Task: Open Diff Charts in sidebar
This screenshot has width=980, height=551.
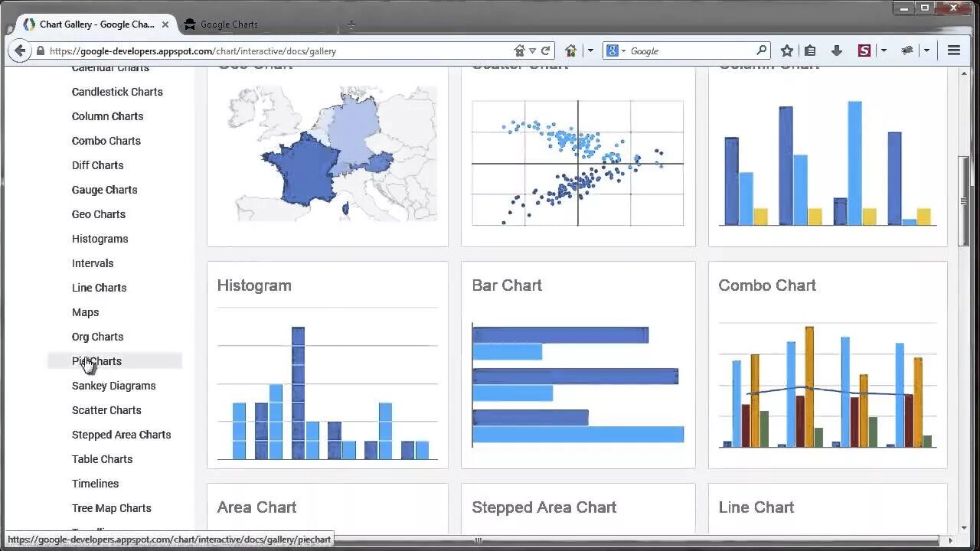Action: 97,165
